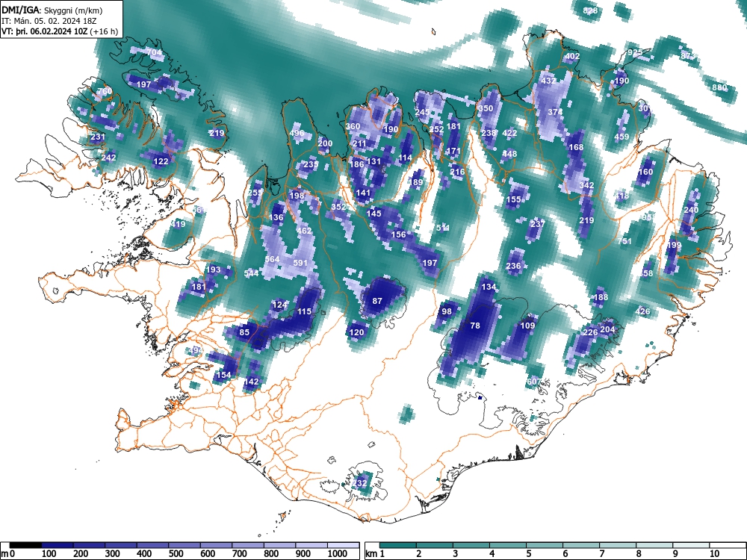Click the visibility value 141
Viewport: 747px width, 560px height.
[363, 193]
